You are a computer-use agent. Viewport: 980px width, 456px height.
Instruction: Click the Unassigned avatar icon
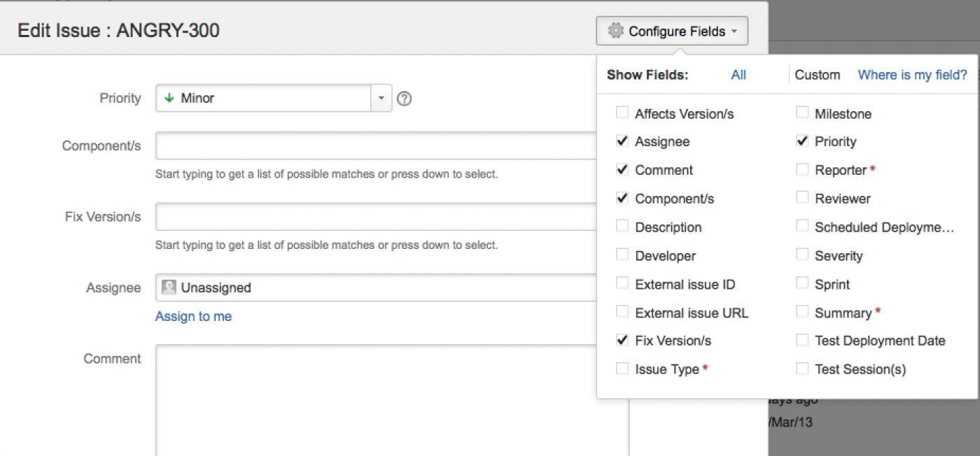coord(169,287)
